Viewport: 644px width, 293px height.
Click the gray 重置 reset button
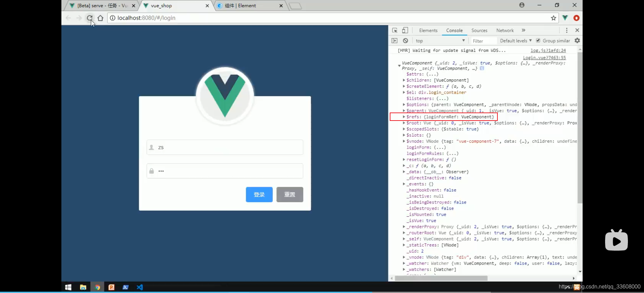[290, 195]
